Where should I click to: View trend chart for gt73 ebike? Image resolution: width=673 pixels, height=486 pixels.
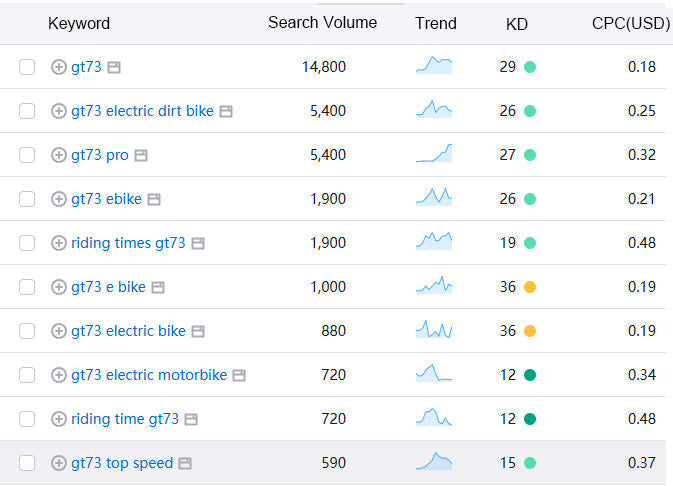(x=434, y=197)
